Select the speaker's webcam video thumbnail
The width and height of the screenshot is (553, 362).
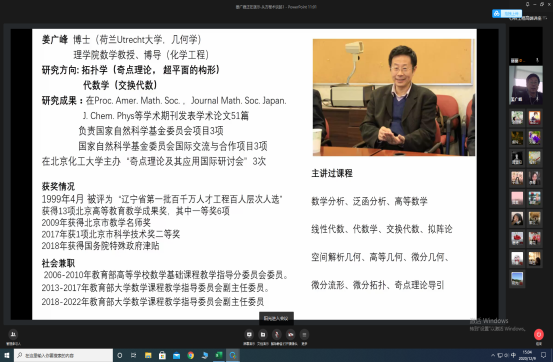pos(525,85)
